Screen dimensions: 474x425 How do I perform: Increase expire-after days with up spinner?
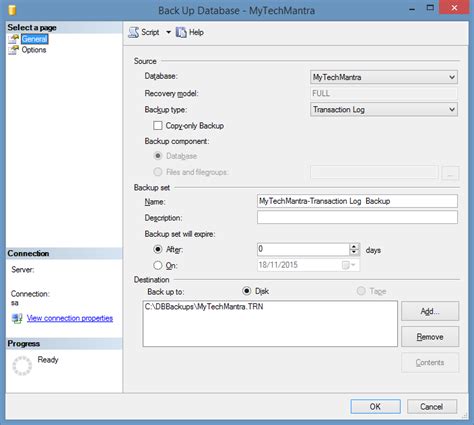[x=354, y=246]
